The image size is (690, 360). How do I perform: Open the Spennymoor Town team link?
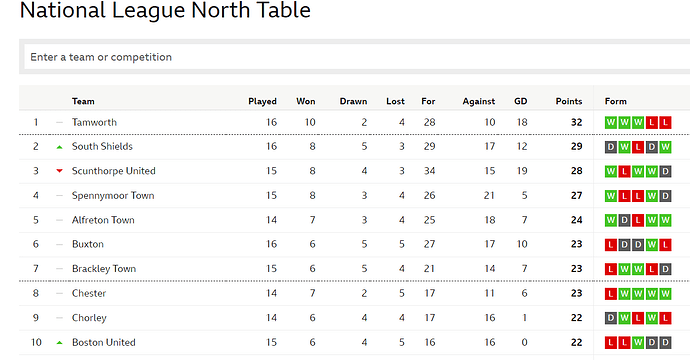click(x=113, y=195)
